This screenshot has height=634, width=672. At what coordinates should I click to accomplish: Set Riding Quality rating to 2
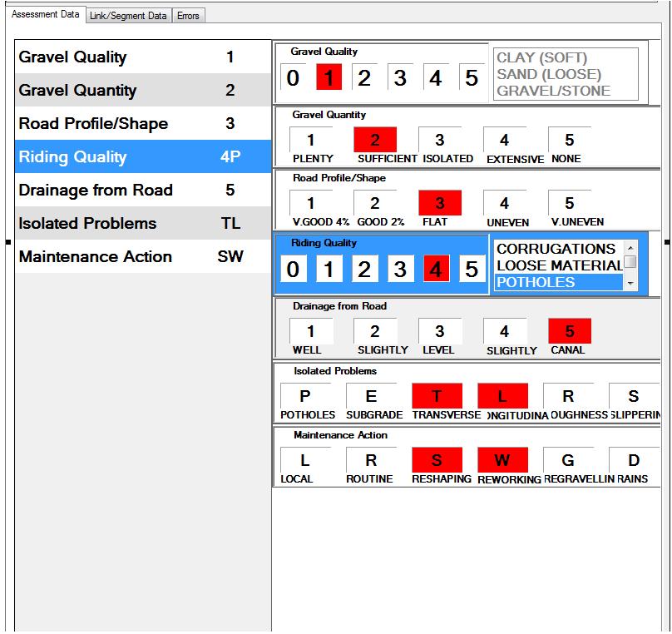tap(364, 270)
